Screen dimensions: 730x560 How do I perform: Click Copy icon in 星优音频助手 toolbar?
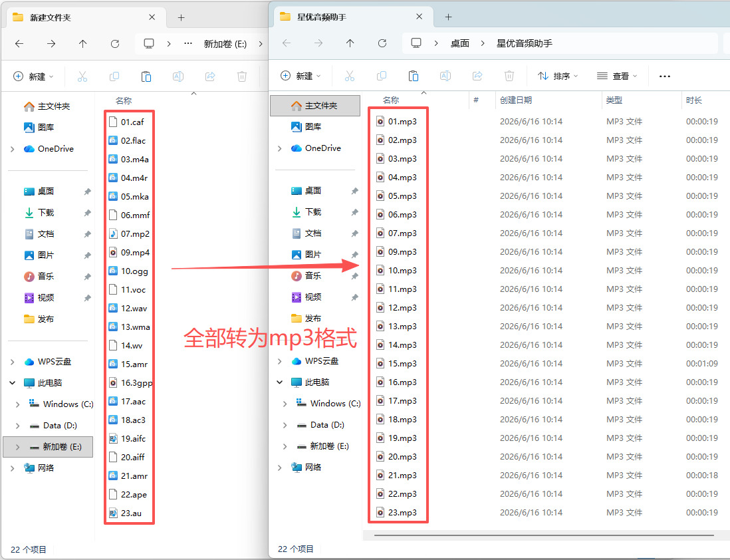pyautogui.click(x=382, y=76)
